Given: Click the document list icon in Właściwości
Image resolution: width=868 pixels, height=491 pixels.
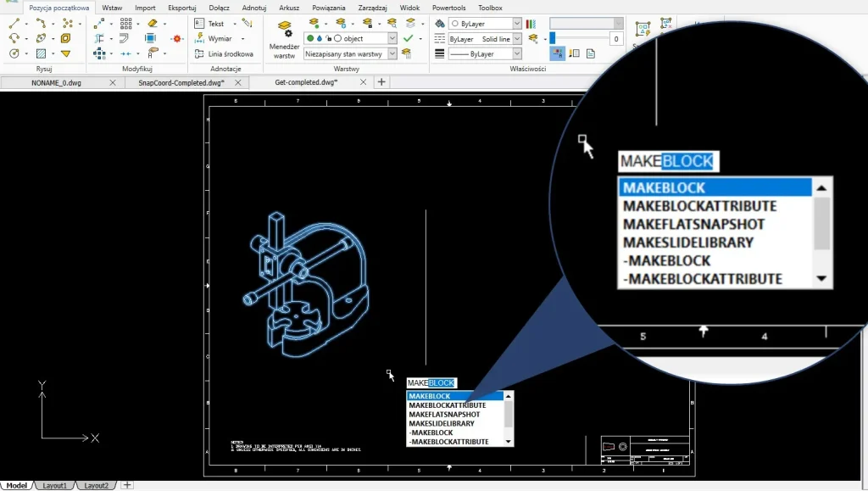Looking at the screenshot, I should pyautogui.click(x=591, y=53).
